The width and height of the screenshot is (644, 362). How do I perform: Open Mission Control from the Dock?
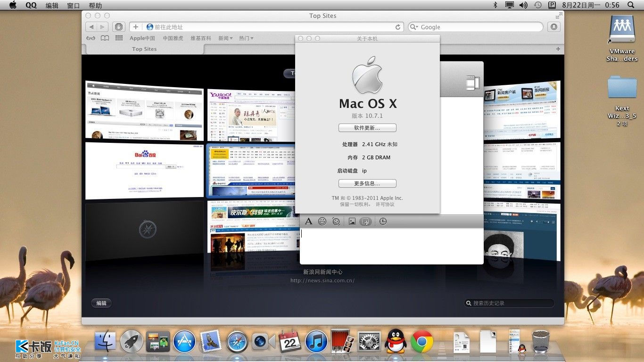click(x=158, y=341)
